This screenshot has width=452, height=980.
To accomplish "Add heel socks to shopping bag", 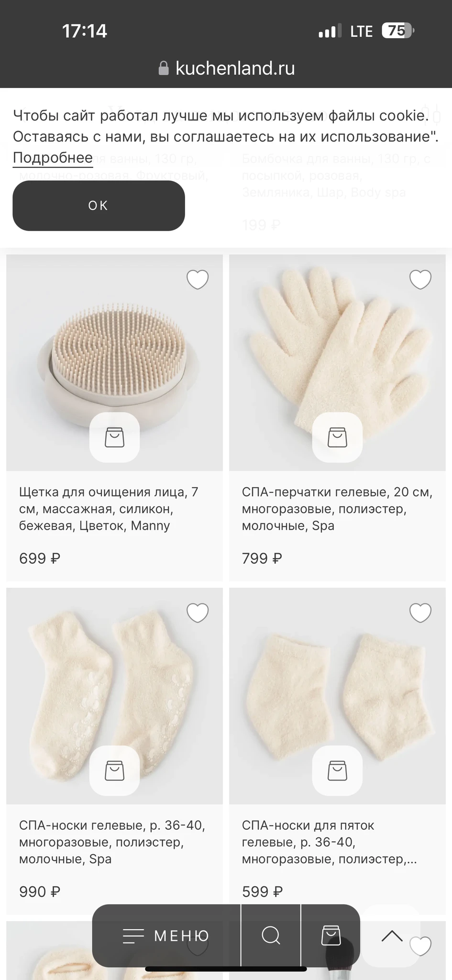I will pos(337,770).
